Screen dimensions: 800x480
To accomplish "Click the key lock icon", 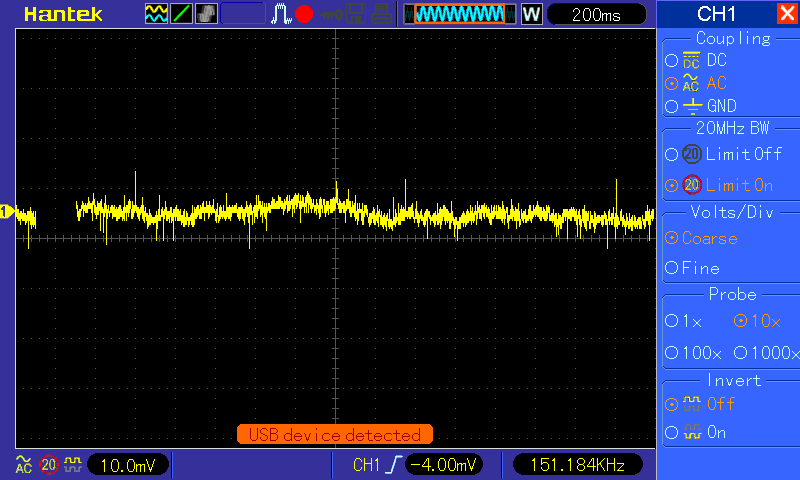I will 331,15.
